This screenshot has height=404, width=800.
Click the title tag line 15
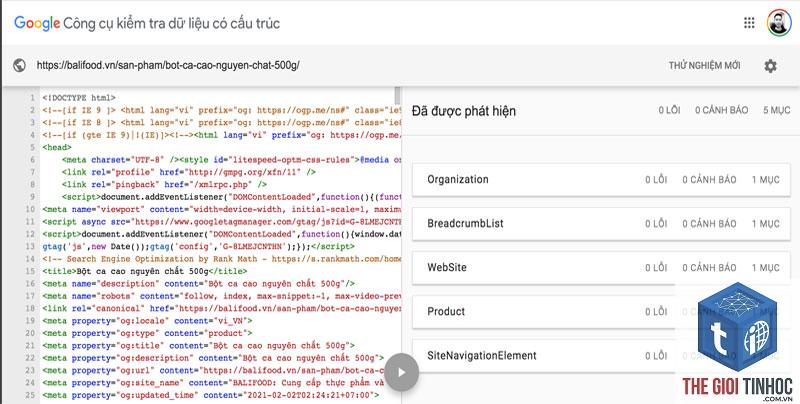tap(144, 271)
